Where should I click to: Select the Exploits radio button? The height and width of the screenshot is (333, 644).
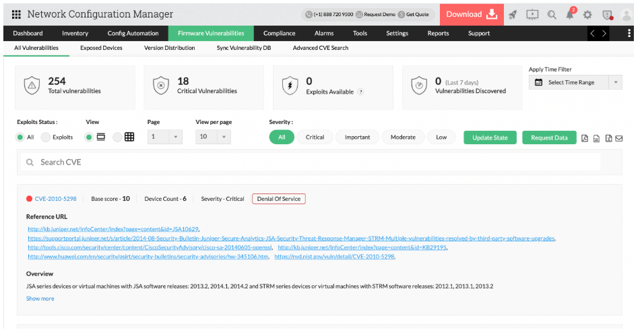(46, 137)
